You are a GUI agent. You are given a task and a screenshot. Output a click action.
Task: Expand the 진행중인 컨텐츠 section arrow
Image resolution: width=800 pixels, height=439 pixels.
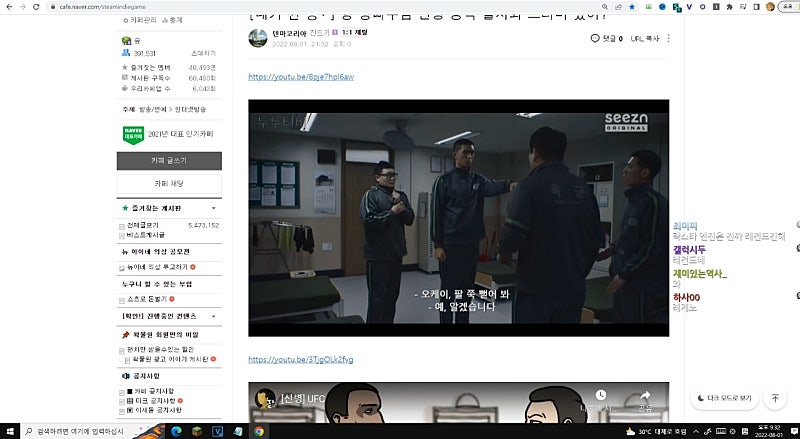(x=214, y=316)
